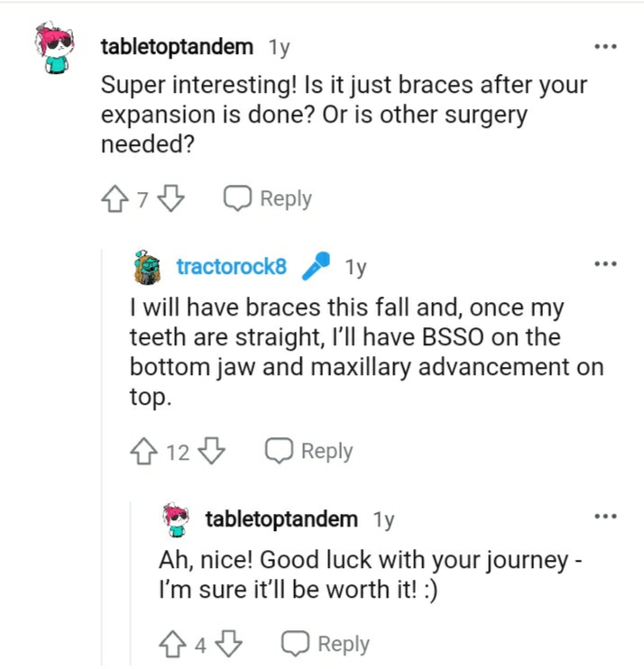Click the blue microphone OP icon
This screenshot has height=669, width=644.
click(316, 266)
